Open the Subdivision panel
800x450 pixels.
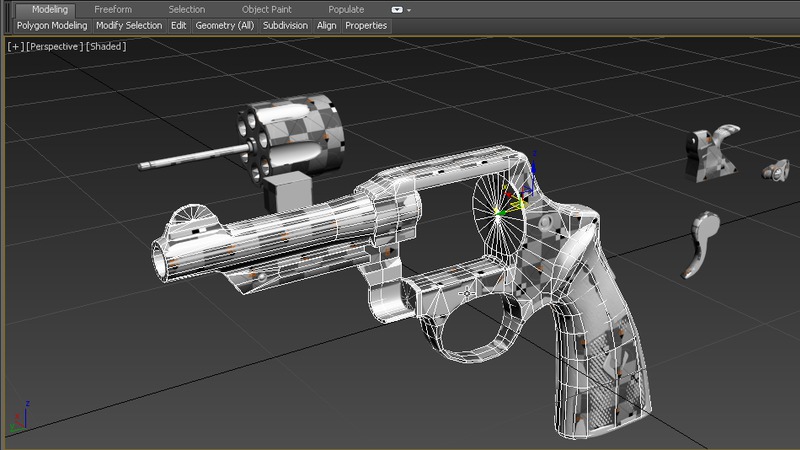coord(286,25)
